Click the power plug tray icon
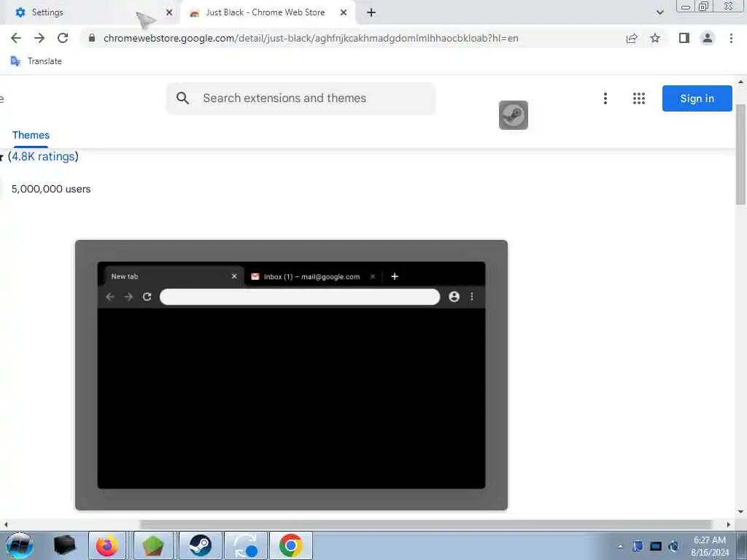The image size is (747, 560). (x=673, y=546)
